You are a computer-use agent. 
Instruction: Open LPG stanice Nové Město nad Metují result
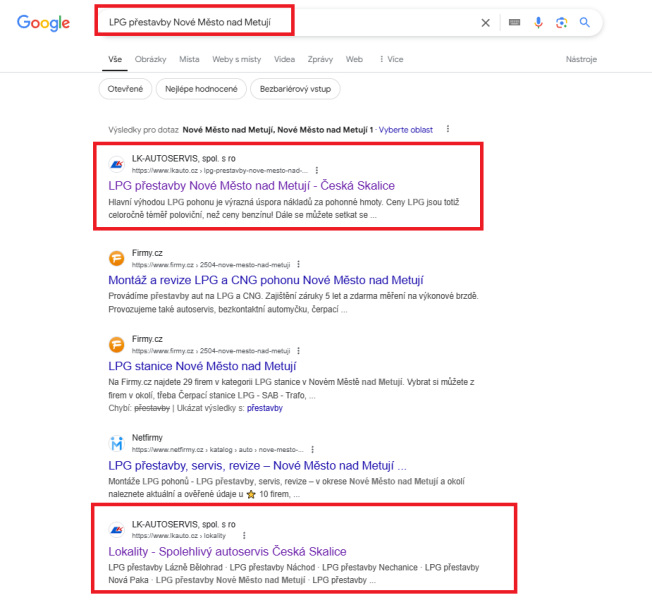click(x=202, y=366)
